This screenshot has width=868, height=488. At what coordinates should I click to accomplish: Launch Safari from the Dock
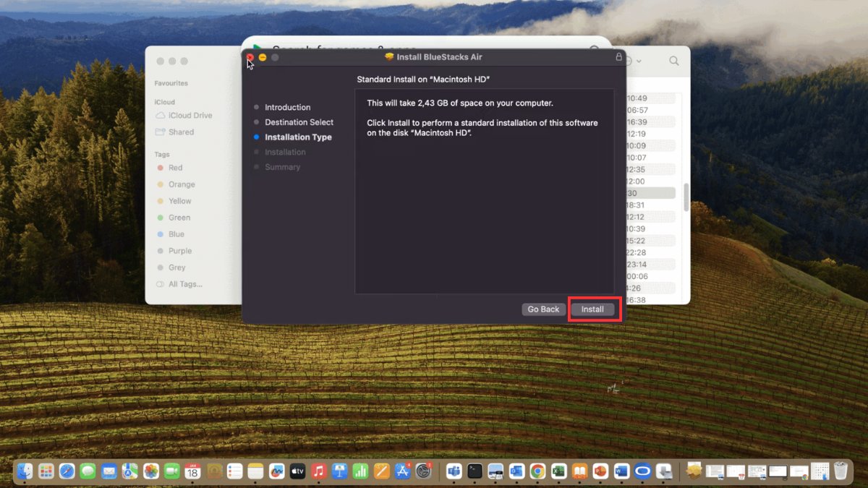pos(67,471)
